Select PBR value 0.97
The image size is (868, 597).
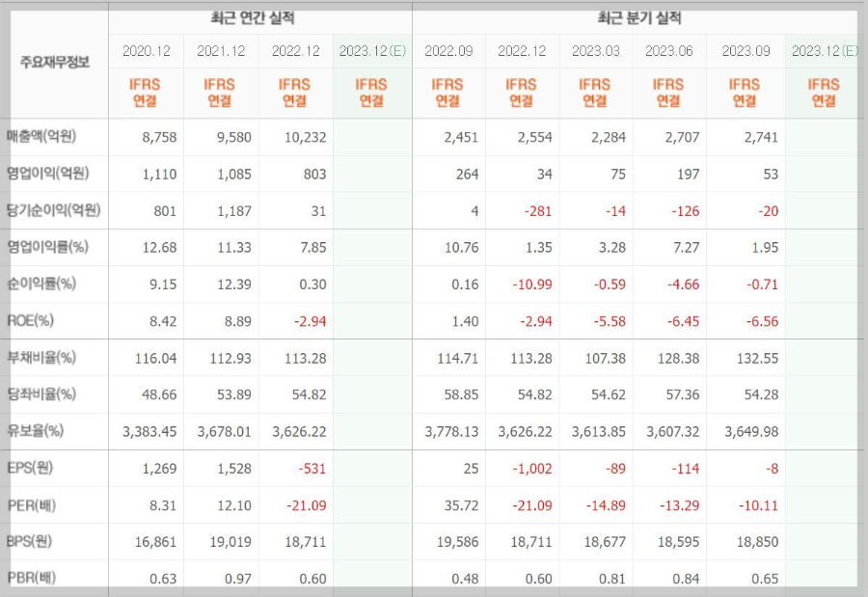coord(238,580)
